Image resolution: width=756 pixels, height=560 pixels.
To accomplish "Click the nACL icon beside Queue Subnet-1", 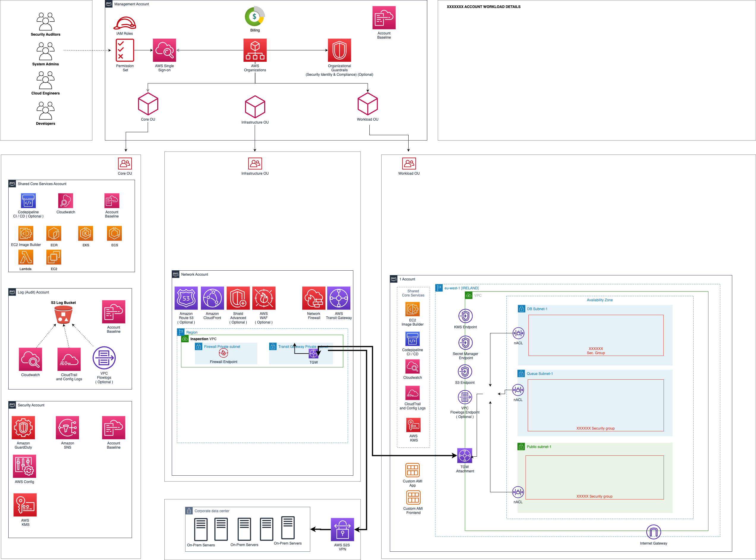I will (518, 390).
